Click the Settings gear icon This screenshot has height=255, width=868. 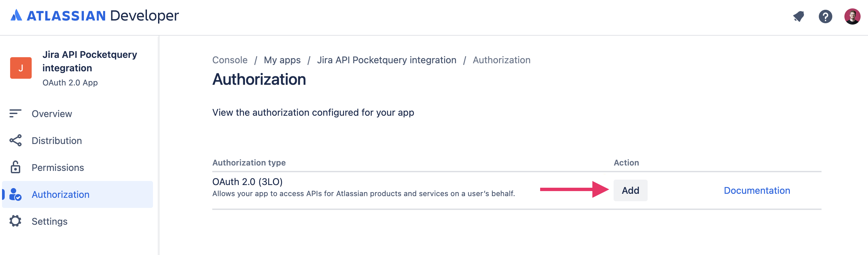(15, 221)
